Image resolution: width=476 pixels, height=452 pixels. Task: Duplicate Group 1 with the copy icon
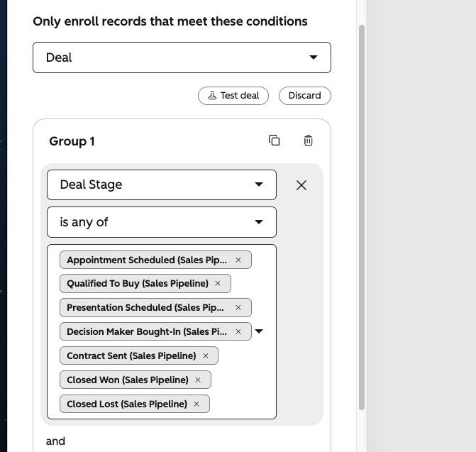[x=274, y=140]
